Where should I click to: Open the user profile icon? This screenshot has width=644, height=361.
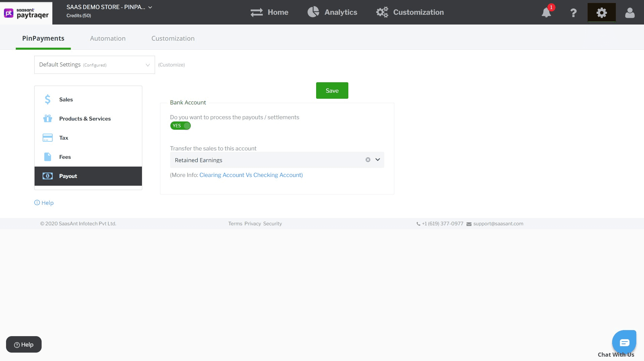click(630, 13)
